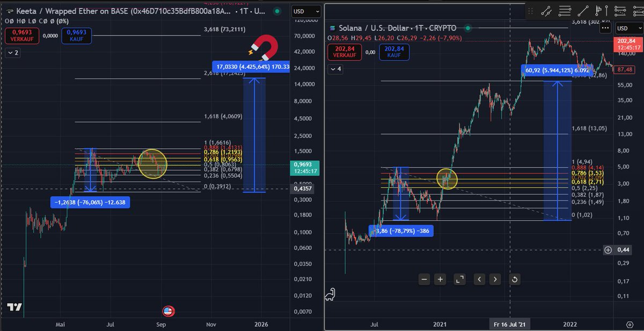This screenshot has height=331, width=644.
Task: Click the plus icon beside the 0,44 price level
Action: tap(609, 249)
